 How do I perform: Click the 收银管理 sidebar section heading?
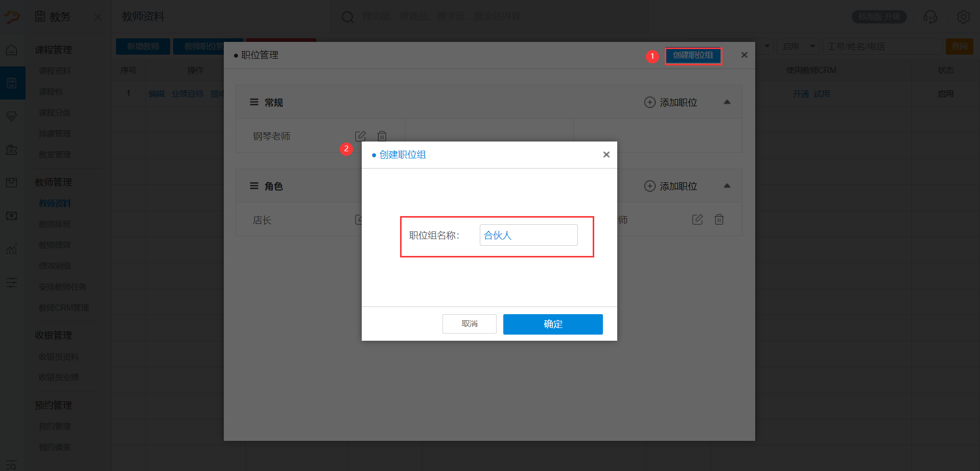click(x=53, y=335)
